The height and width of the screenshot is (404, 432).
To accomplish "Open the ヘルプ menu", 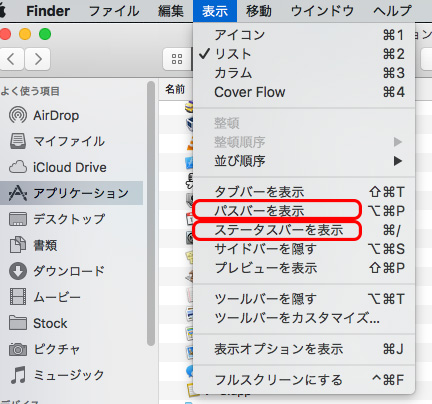I will [392, 11].
